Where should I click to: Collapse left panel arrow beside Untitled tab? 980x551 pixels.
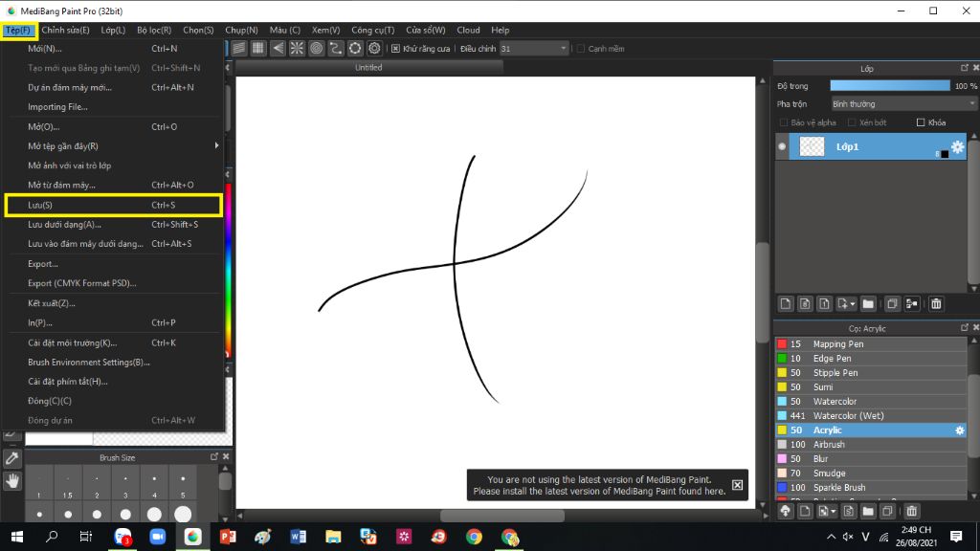[228, 68]
